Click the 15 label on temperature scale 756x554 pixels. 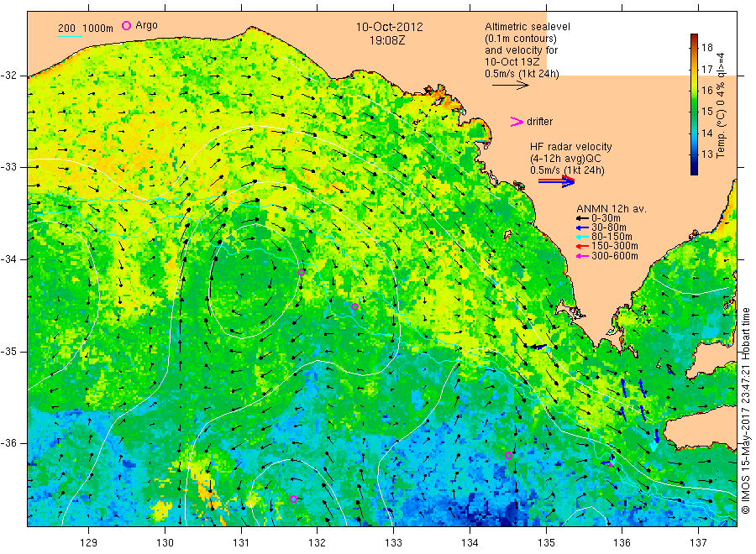point(706,112)
